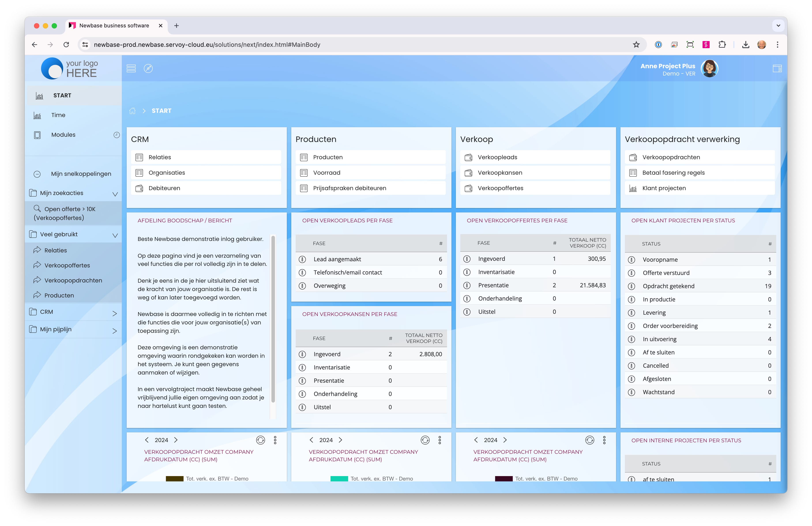Expand Mijn pijplijn sidebar folder
Viewport: 812px width, 526px height.
[115, 331]
